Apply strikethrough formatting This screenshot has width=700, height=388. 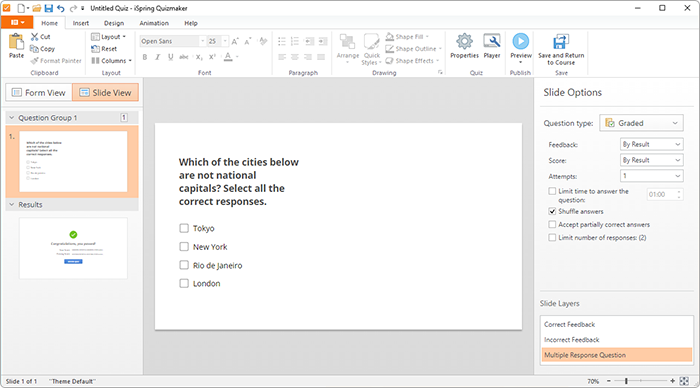tap(183, 57)
